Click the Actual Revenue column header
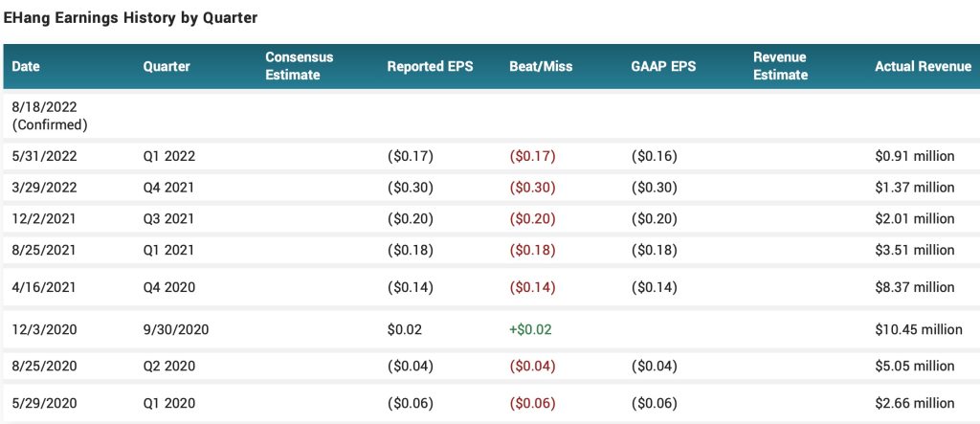Viewport: 980px width, 424px height. (922, 67)
